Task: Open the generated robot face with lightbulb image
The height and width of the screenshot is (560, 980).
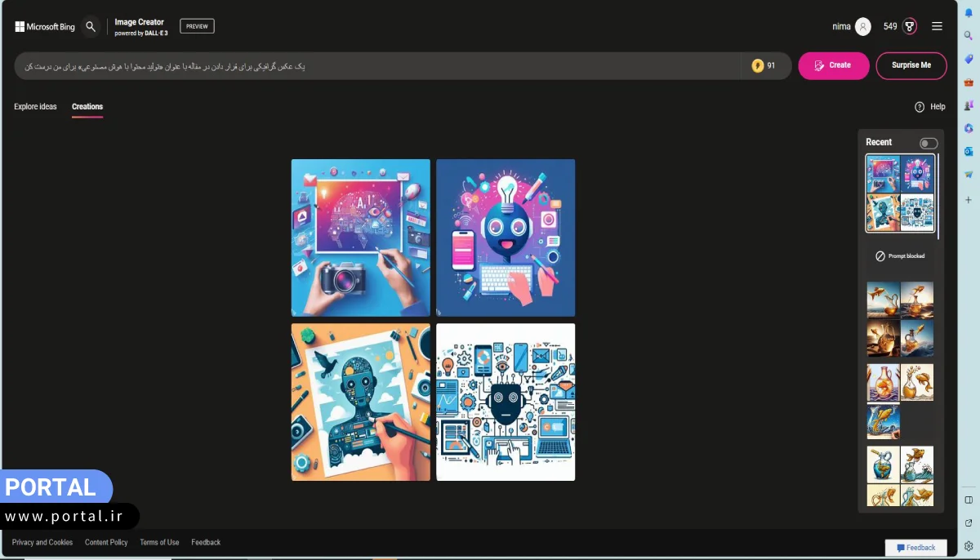Action: (x=506, y=238)
